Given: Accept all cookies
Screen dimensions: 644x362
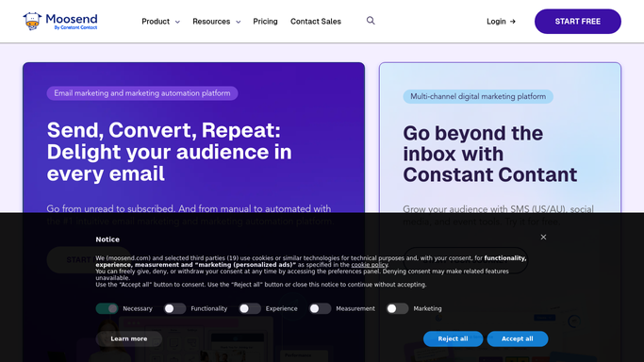Looking at the screenshot, I should (518, 338).
